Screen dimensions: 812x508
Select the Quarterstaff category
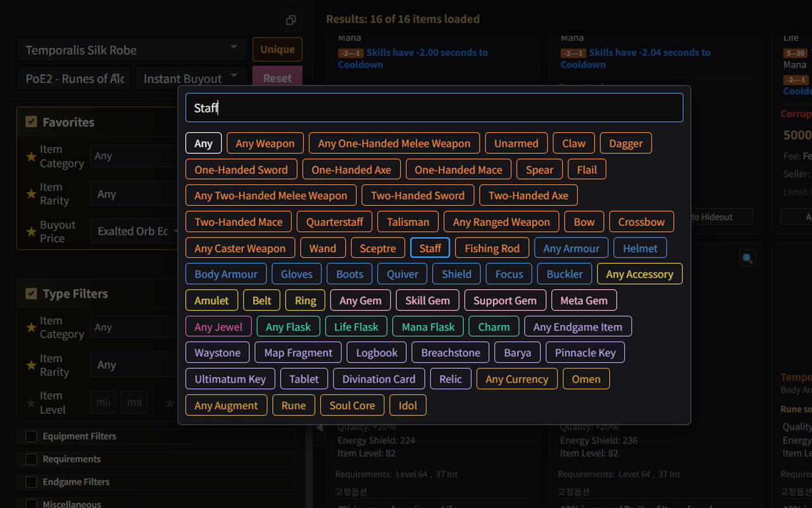coord(335,222)
